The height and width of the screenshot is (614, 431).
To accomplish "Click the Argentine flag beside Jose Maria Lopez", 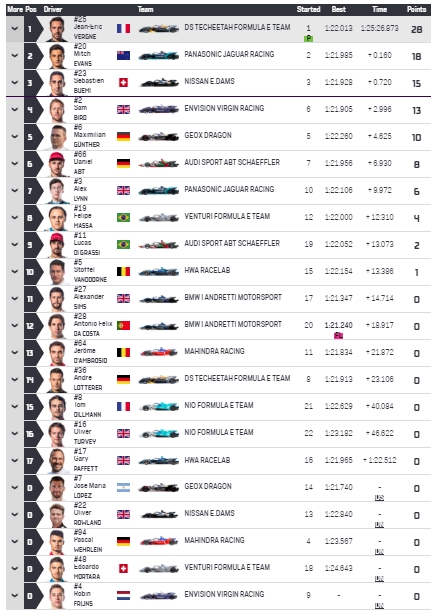I will click(123, 488).
